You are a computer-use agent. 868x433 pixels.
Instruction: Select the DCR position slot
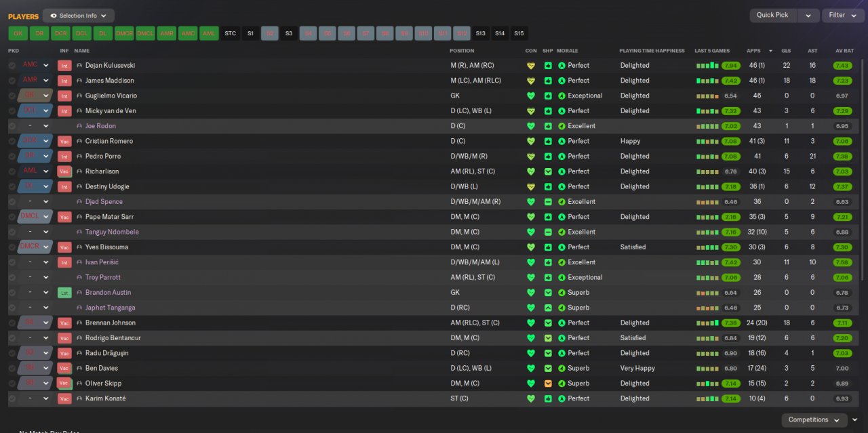(60, 33)
